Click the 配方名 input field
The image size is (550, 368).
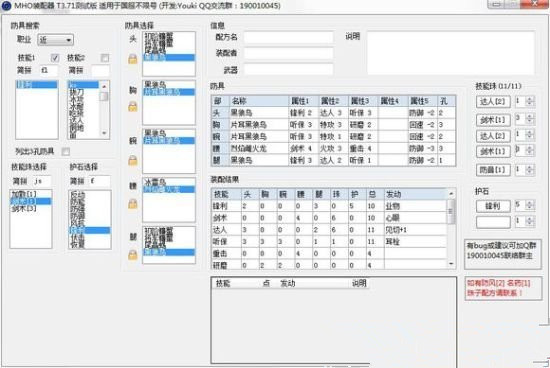pyautogui.click(x=288, y=37)
